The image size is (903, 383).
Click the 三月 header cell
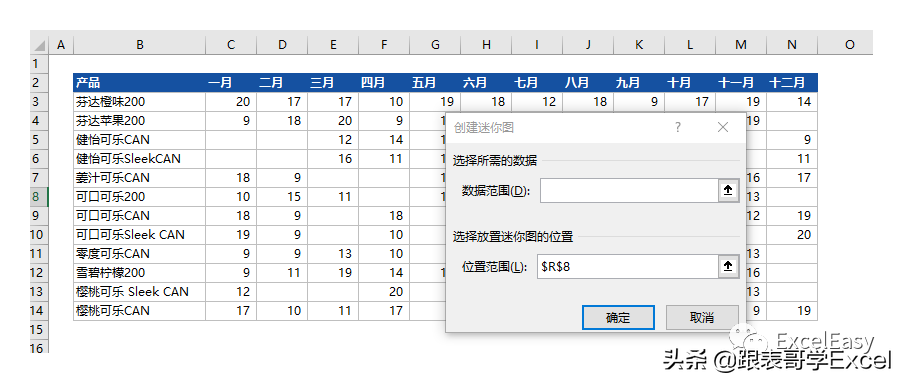tap(333, 82)
